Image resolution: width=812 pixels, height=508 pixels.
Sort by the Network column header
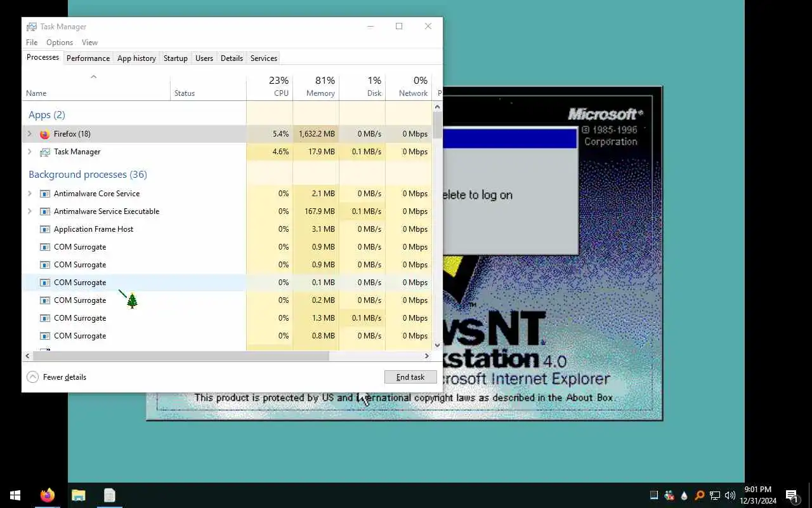click(409, 87)
